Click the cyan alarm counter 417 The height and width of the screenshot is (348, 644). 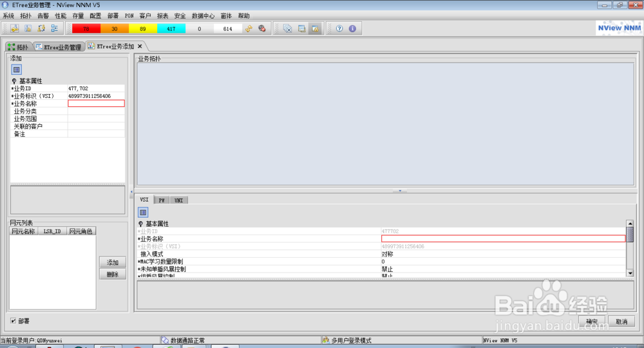pos(171,29)
